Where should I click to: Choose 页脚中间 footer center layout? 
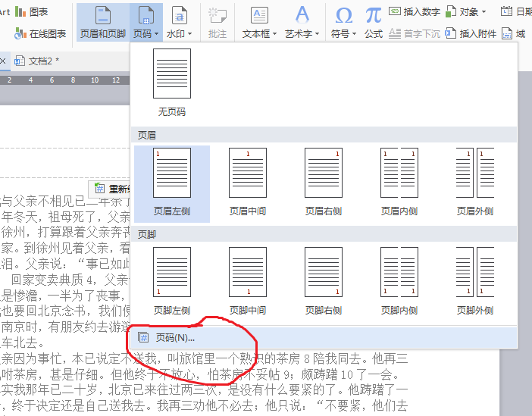[248, 283]
